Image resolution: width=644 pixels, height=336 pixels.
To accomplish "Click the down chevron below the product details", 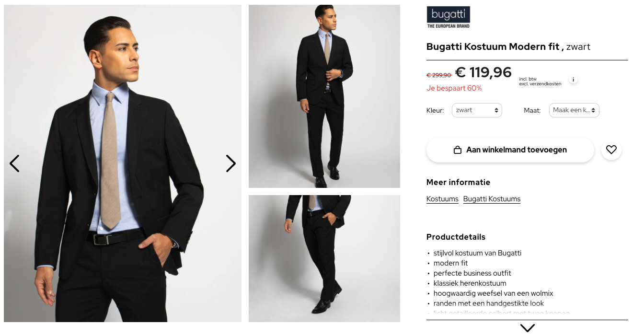I will pos(527,328).
